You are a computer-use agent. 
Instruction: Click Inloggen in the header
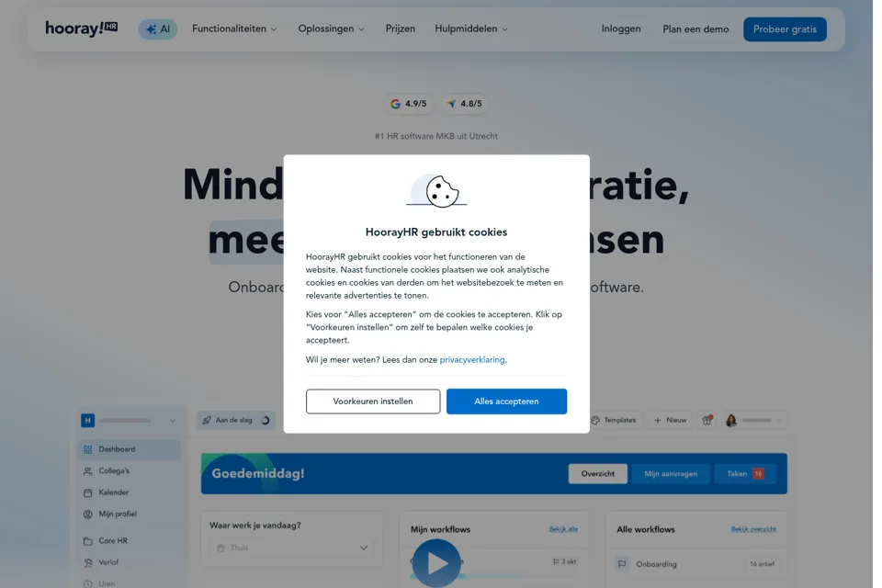(x=620, y=28)
